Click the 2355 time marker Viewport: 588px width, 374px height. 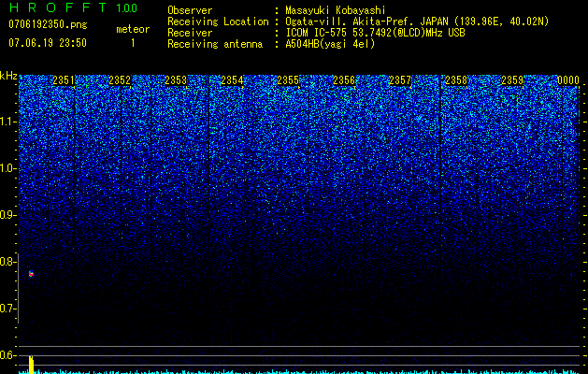pos(288,80)
